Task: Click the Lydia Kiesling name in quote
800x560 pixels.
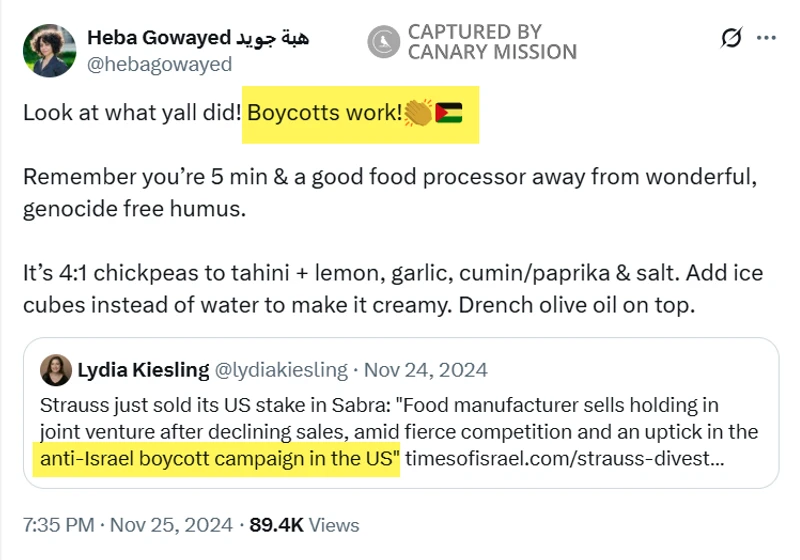Action: click(x=143, y=370)
